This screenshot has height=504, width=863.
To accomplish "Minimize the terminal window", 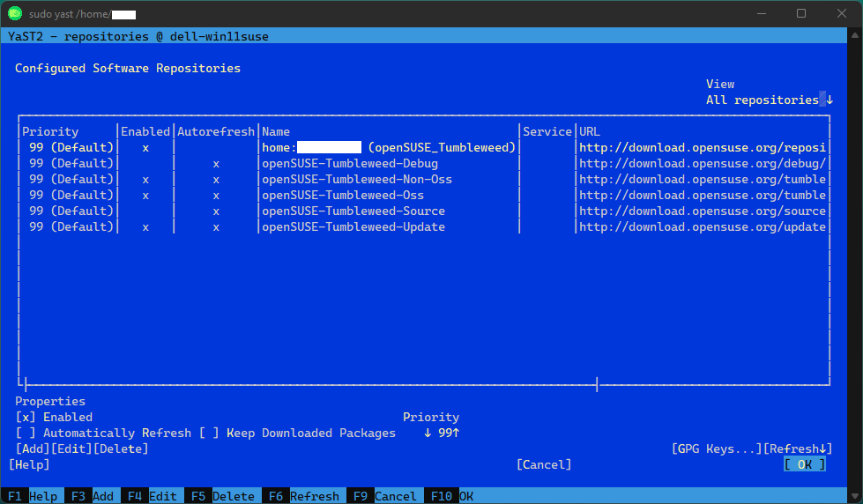I will pyautogui.click(x=762, y=13).
